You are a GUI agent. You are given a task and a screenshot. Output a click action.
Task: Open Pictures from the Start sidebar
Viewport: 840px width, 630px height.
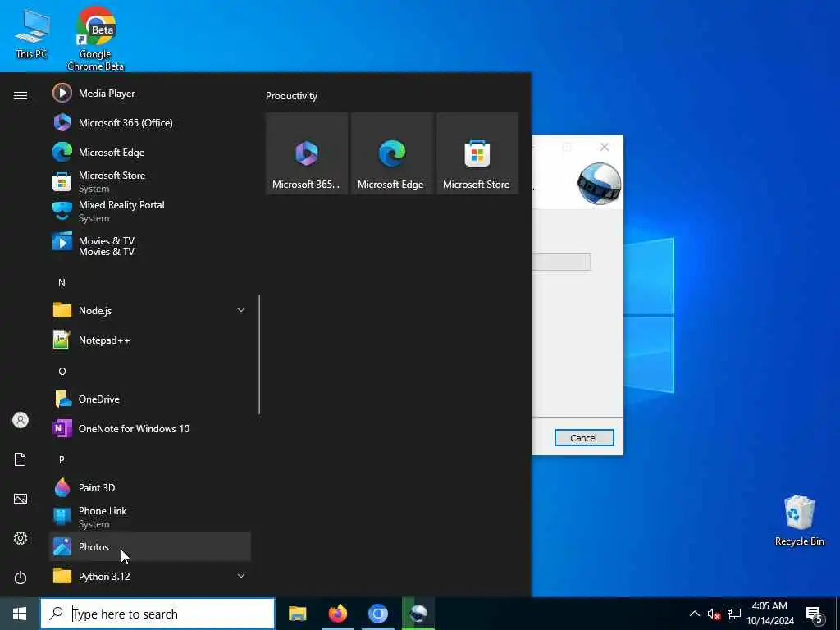[x=21, y=499]
